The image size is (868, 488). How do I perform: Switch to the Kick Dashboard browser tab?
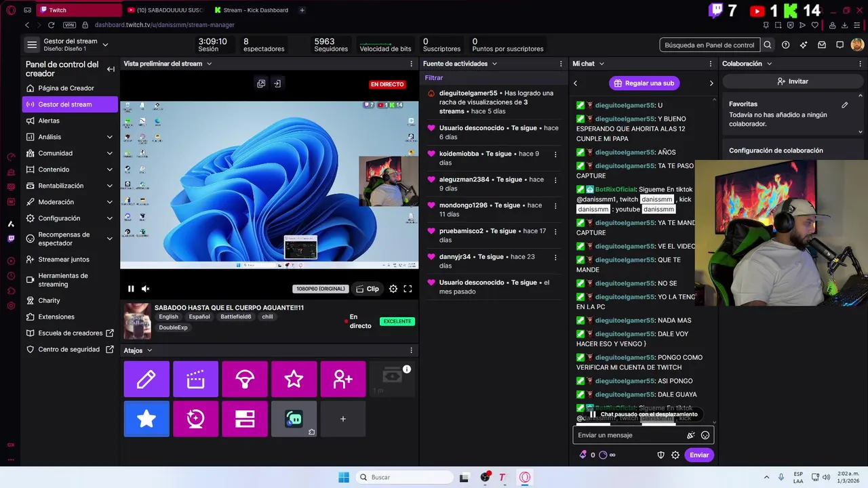251,10
